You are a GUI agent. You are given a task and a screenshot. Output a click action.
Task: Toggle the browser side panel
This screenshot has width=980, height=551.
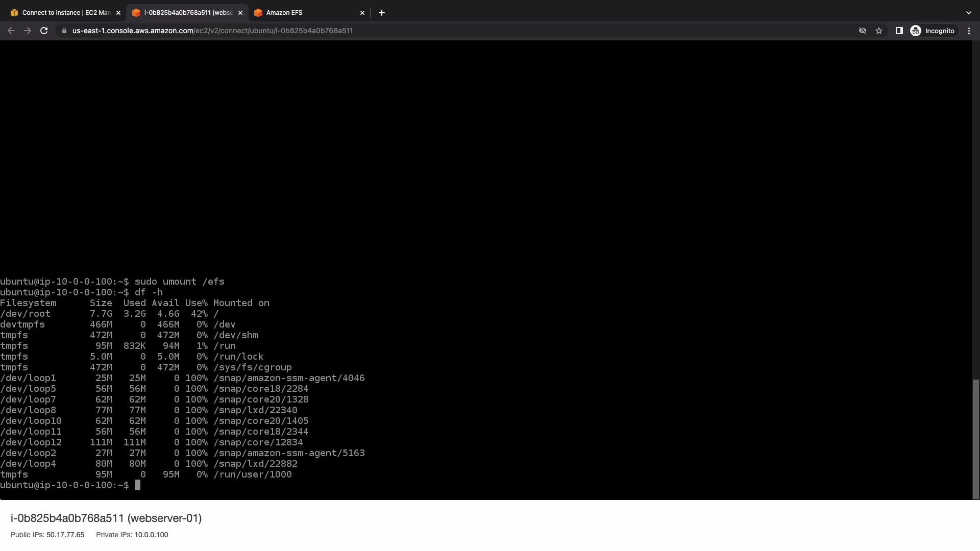pos(899,31)
